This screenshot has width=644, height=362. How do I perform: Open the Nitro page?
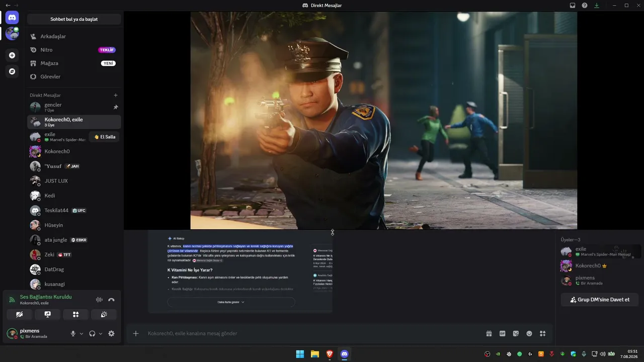click(x=74, y=50)
